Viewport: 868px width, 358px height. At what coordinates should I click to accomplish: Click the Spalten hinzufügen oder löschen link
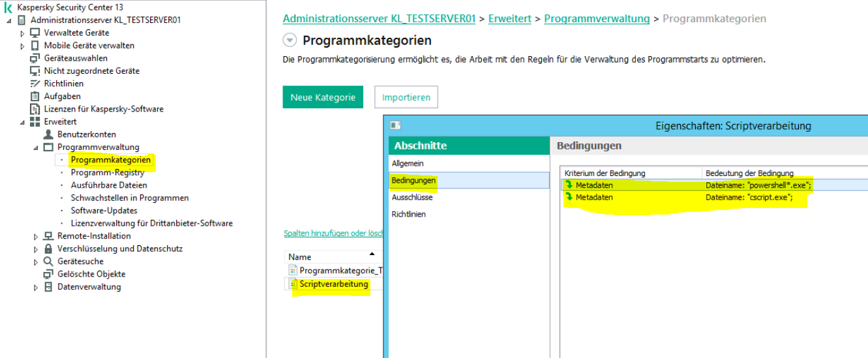point(333,233)
